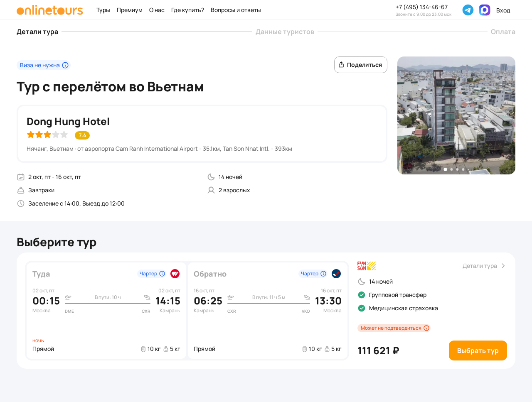Click green check beside Групповой трансфер
This screenshot has height=402, width=532.
point(362,295)
